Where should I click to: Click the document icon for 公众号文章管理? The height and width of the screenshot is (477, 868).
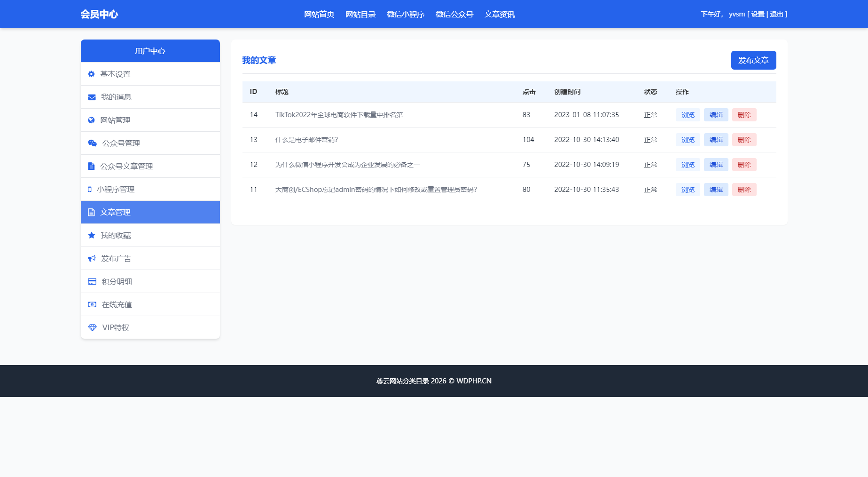click(x=91, y=166)
